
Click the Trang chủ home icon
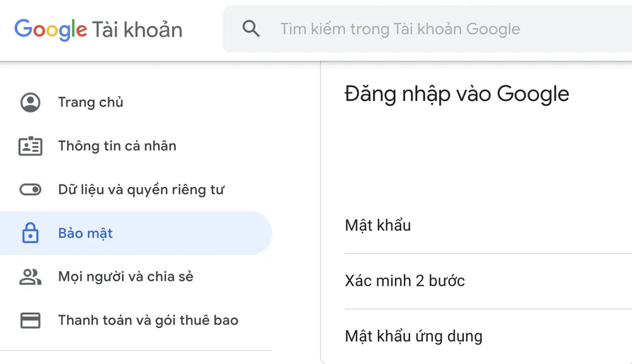(30, 102)
